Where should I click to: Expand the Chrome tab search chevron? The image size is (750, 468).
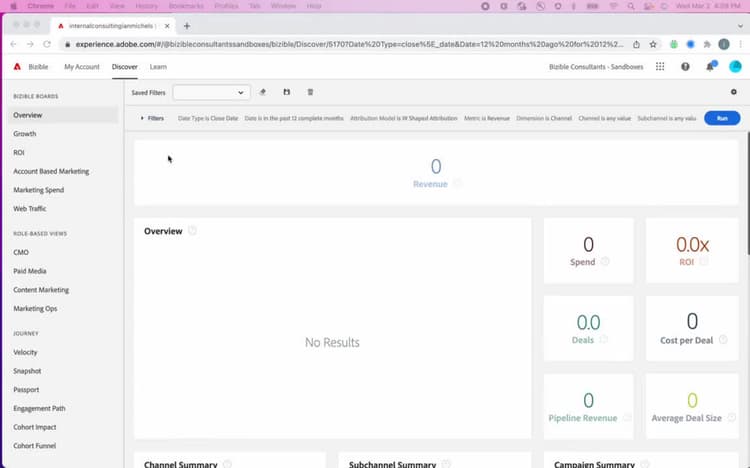point(740,26)
